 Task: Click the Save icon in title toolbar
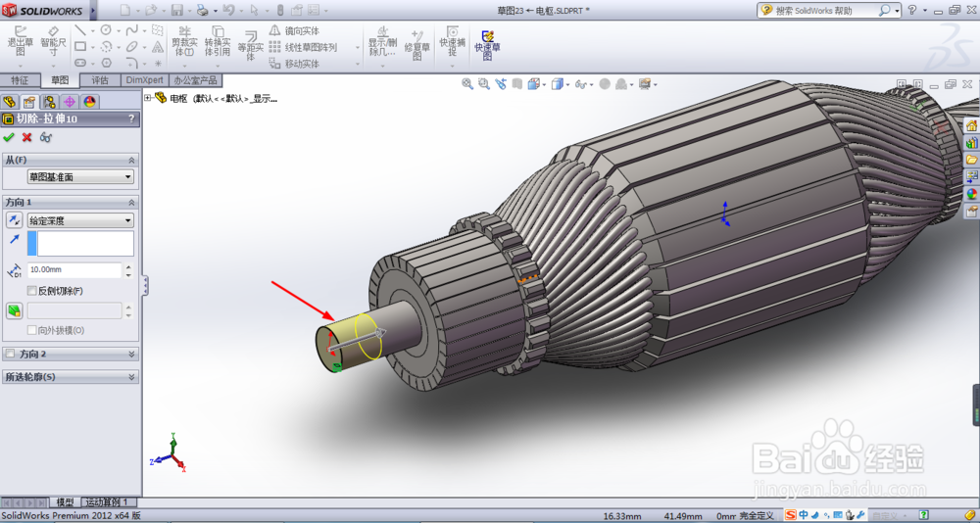[x=176, y=10]
